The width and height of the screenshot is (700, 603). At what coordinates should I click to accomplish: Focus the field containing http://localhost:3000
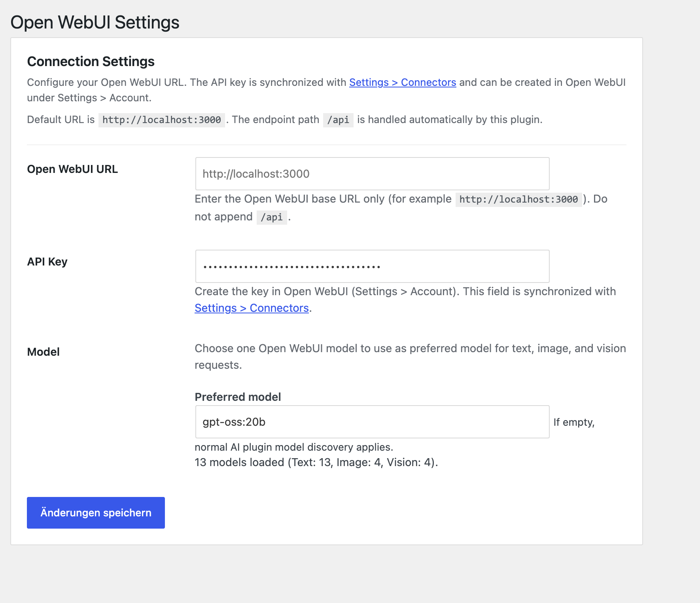(x=372, y=173)
